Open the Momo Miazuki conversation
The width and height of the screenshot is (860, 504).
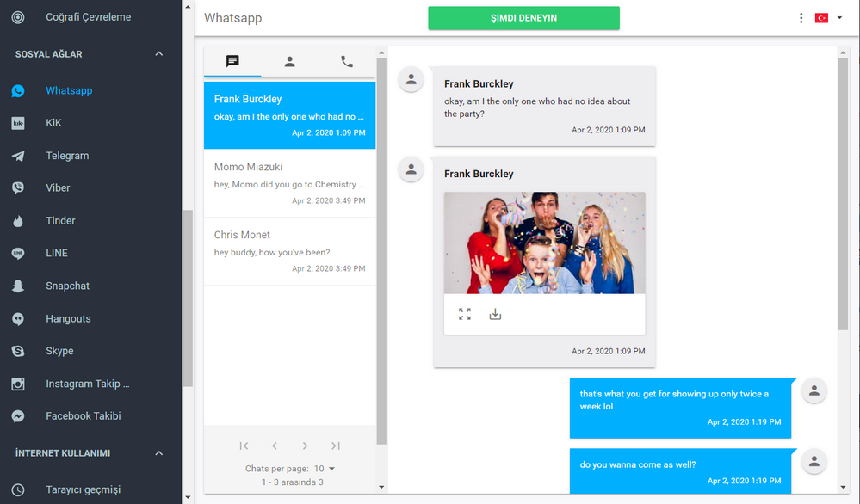(x=289, y=183)
